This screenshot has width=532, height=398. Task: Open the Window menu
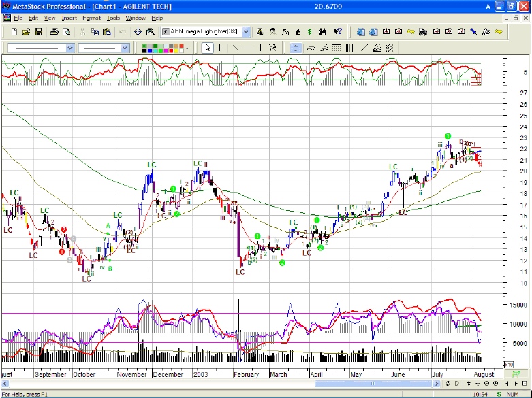(136, 18)
